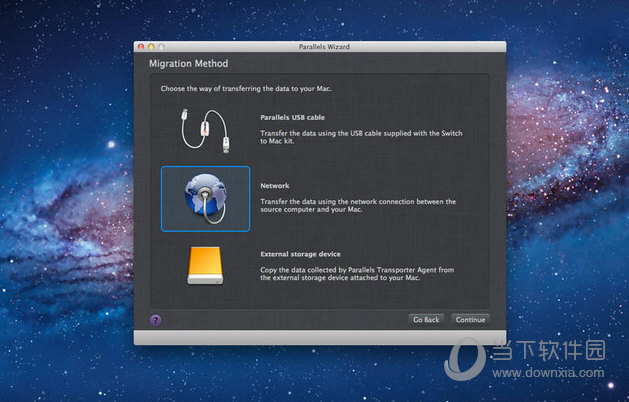629x402 pixels.
Task: Minimize the Parallels Wizard window
Action: (x=151, y=47)
